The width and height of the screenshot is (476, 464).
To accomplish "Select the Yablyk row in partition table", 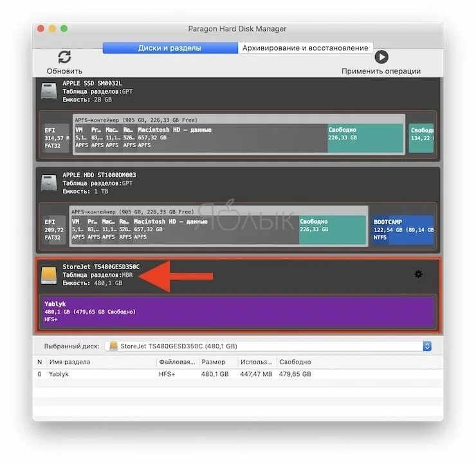I will click(238, 374).
